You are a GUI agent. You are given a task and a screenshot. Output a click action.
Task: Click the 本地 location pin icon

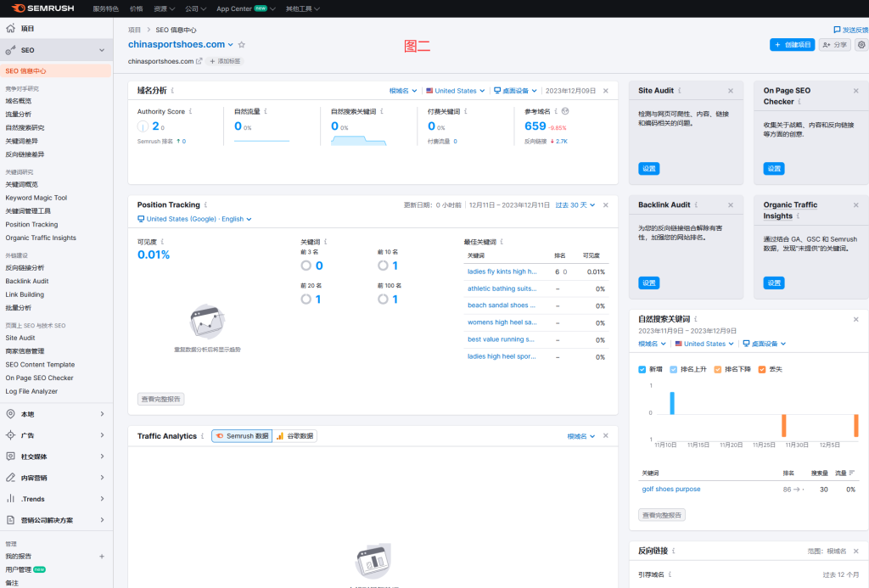click(x=10, y=414)
